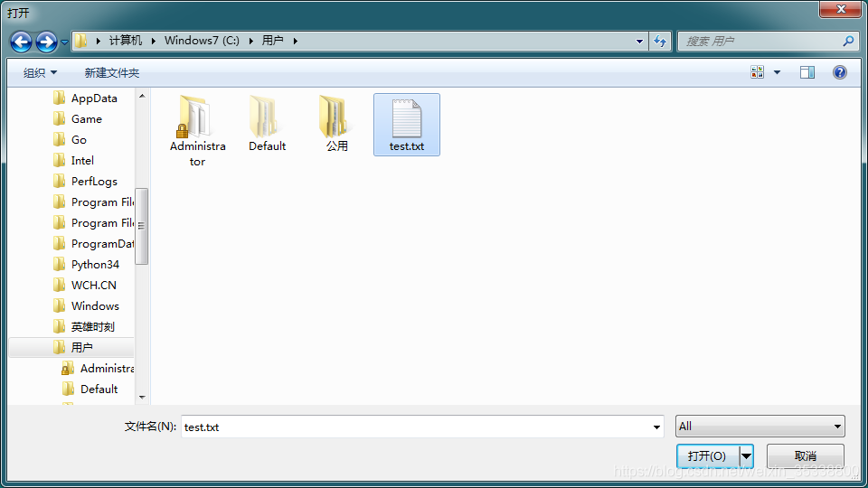Image resolution: width=868 pixels, height=488 pixels.
Task: Click the refresh icon beside address bar
Action: click(660, 41)
